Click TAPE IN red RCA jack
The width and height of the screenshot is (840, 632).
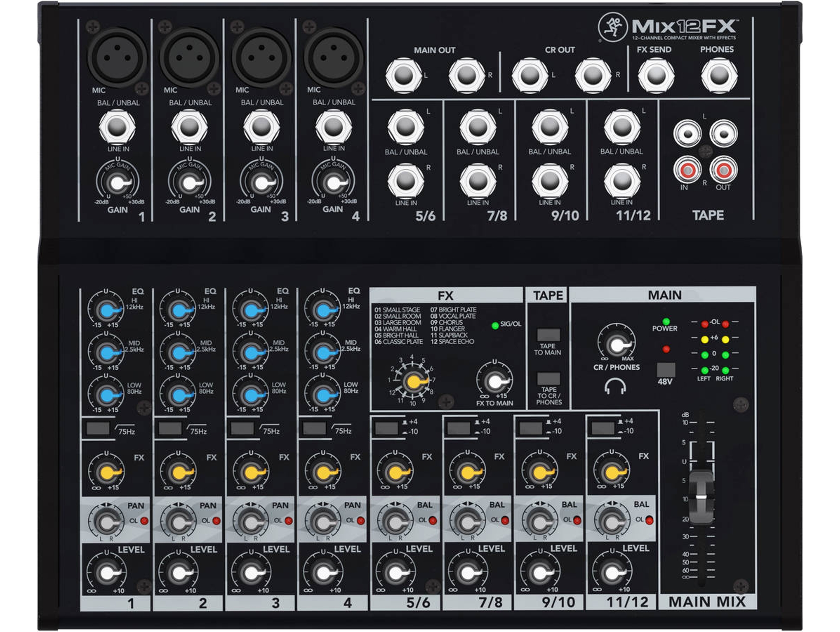point(688,170)
